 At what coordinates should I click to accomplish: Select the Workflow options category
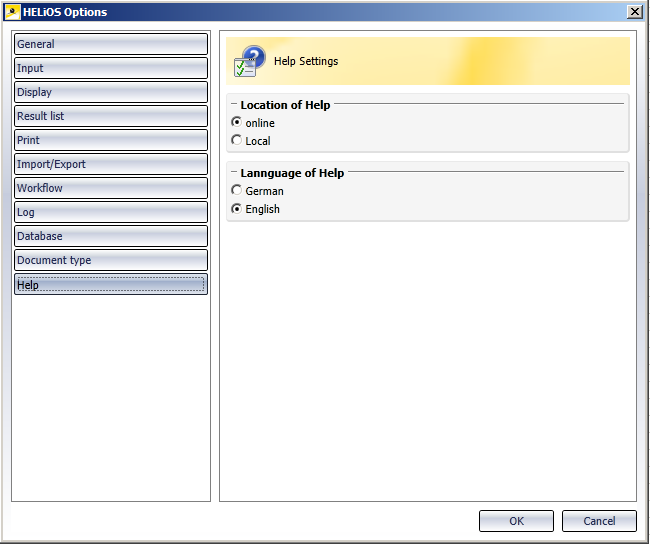pos(111,188)
